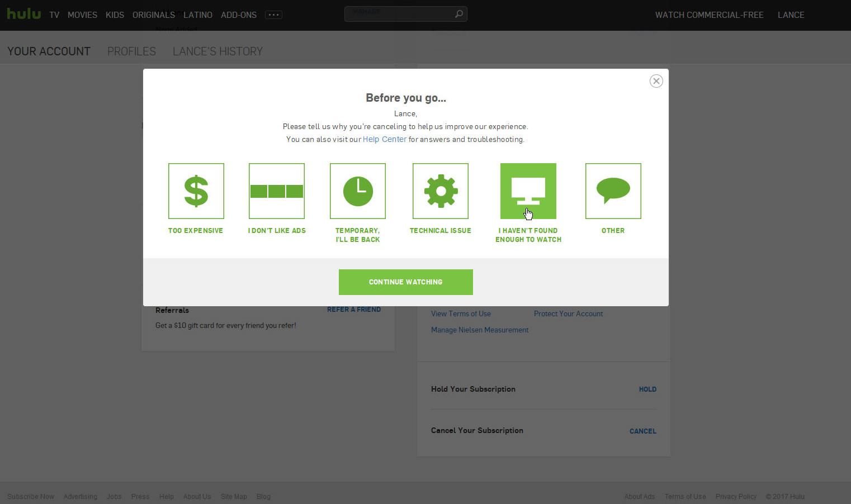Open Lance's History tab
The image size is (851, 504).
coord(218,51)
